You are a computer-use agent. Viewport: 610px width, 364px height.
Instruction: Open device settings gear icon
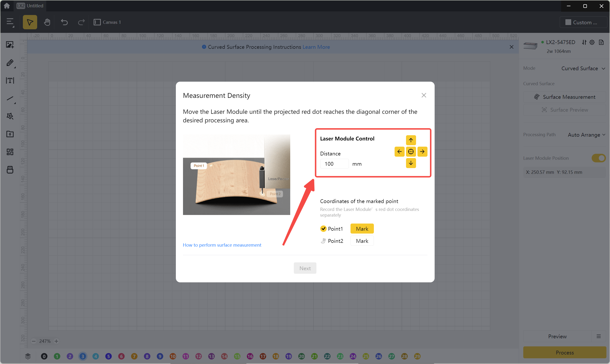pos(592,42)
